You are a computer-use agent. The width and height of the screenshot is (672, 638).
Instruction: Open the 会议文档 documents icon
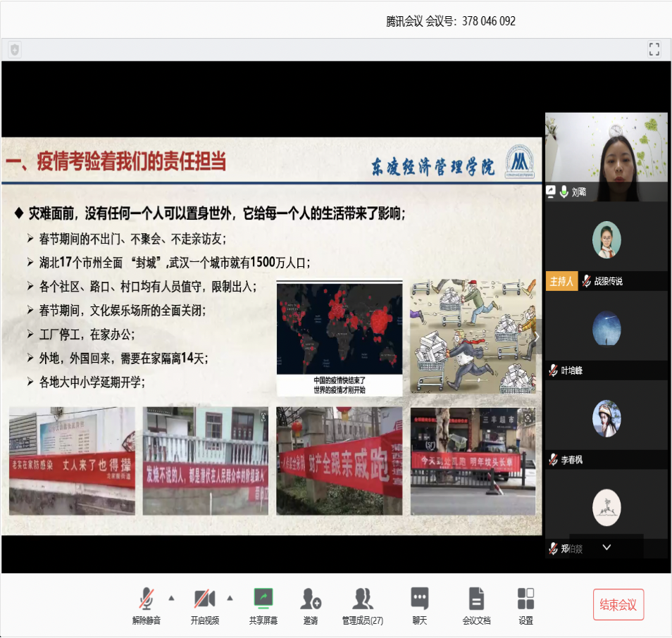pos(477,599)
